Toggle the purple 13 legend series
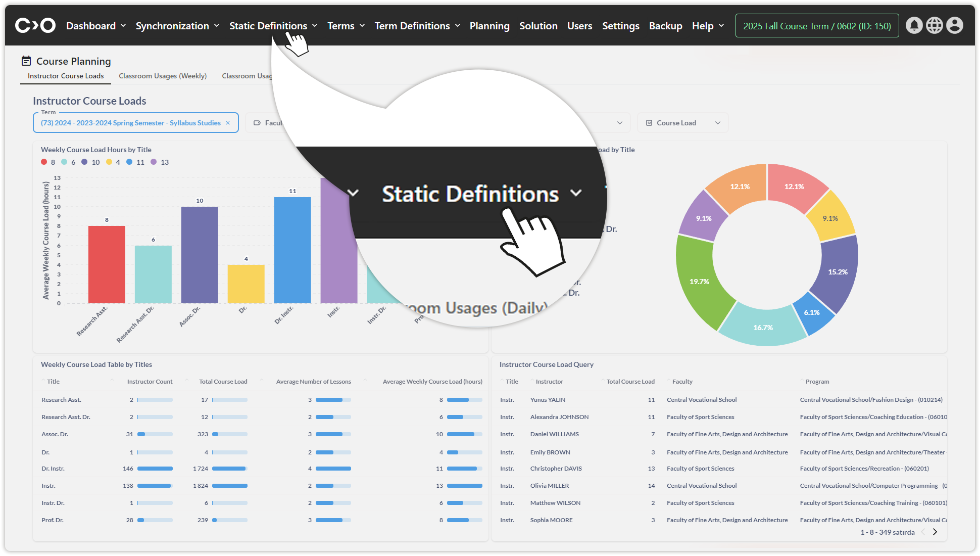Image resolution: width=980 pixels, height=556 pixels. point(160,162)
